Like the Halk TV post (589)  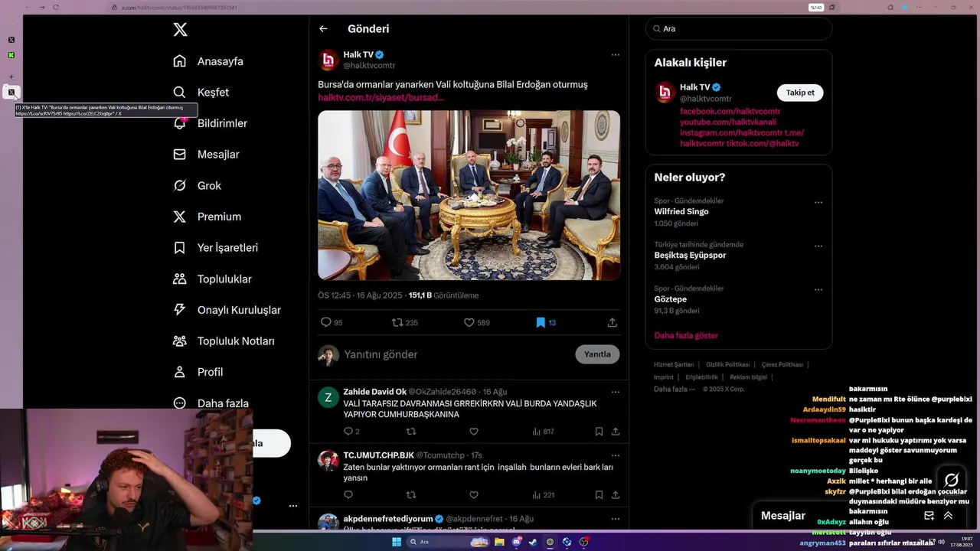[469, 323]
